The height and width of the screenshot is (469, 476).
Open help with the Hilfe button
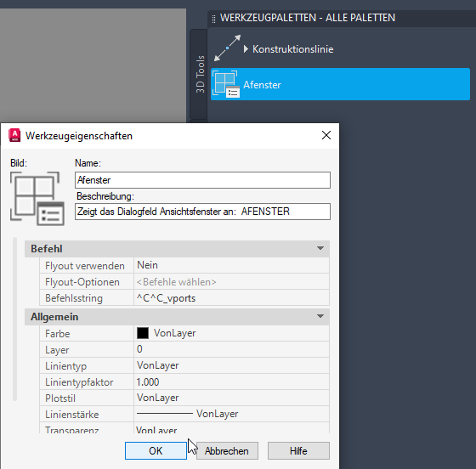coord(298,451)
